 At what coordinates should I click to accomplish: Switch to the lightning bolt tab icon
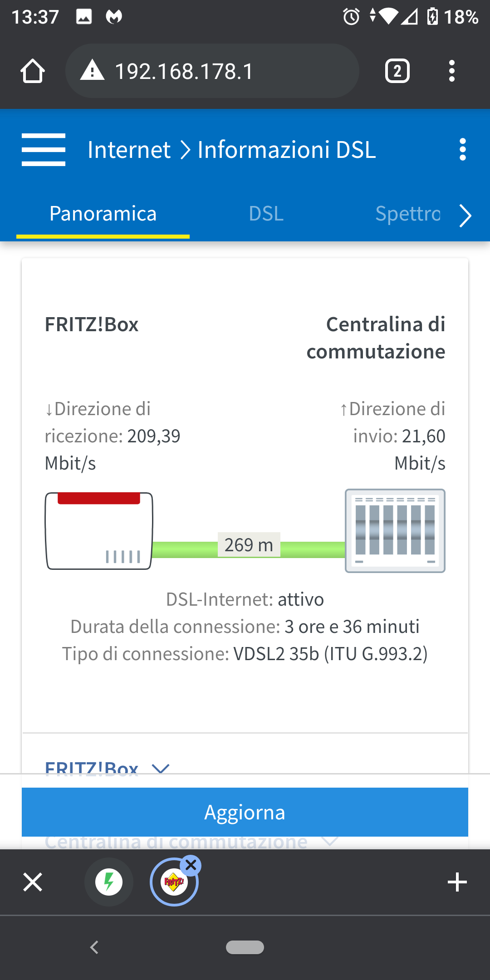(109, 882)
